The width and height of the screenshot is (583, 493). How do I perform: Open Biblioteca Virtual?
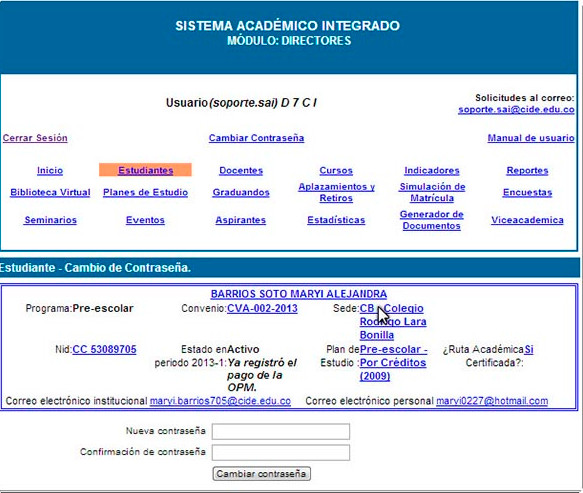[50, 192]
